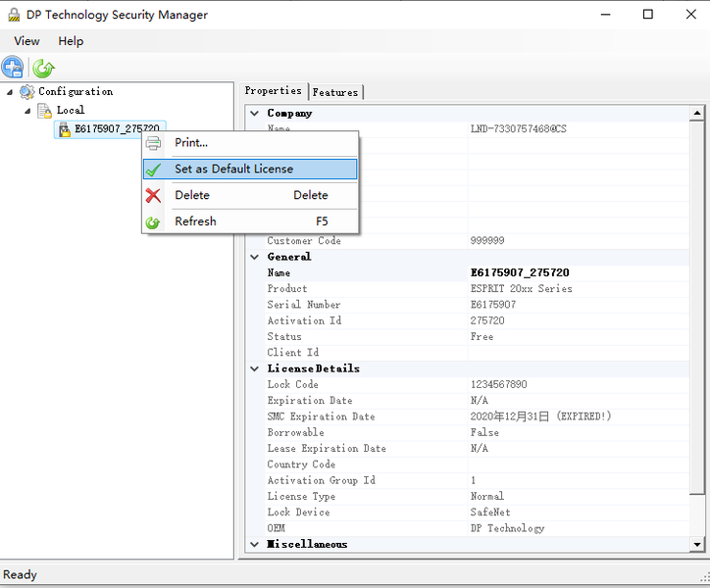
Task: Collapse the General section chevron
Action: click(254, 257)
